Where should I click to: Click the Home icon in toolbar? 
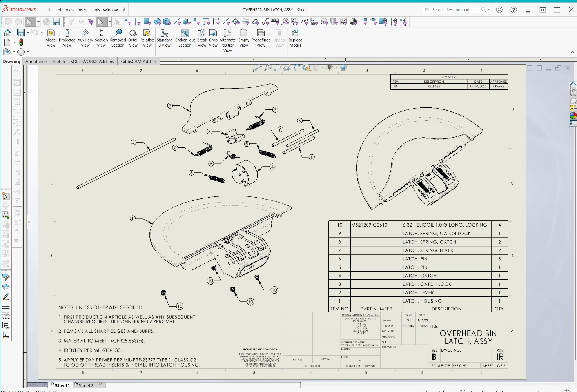click(7, 33)
